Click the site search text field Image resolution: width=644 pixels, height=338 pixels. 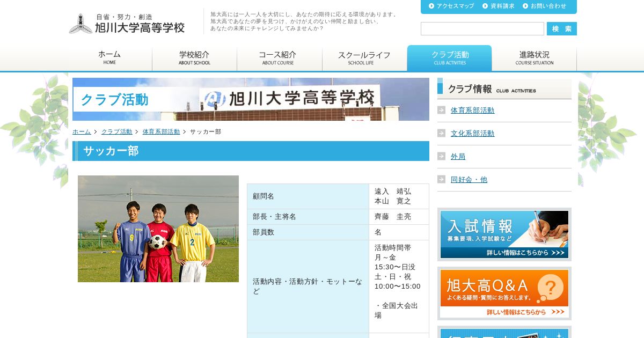(482, 29)
